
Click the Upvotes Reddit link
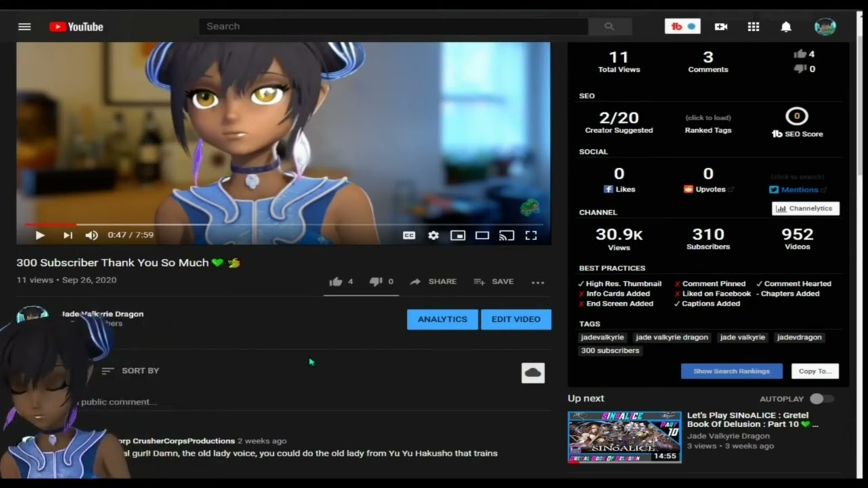[708, 190]
